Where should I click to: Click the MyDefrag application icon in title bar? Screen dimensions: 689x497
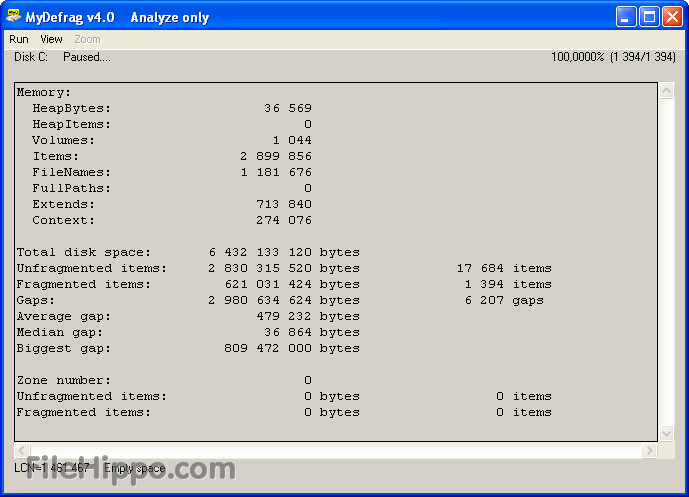[x=15, y=17]
